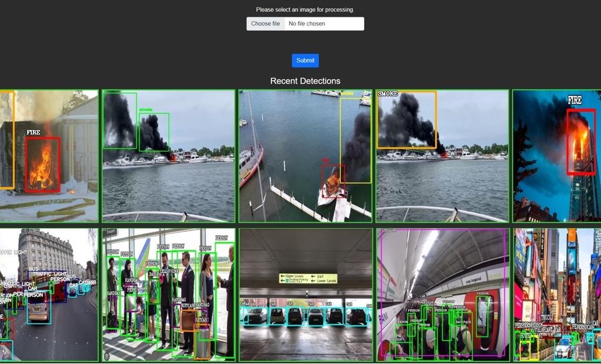The image size is (601, 364).
Task: Click the FIRE label above the skyscraper
Action: 575,99
